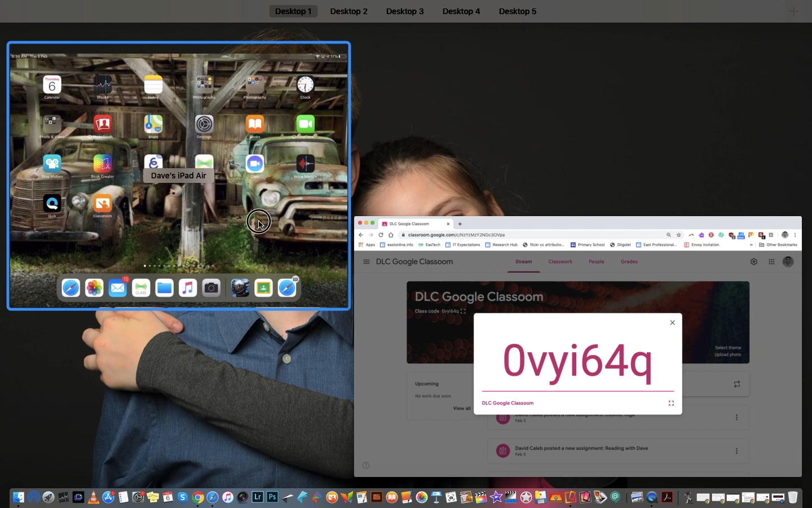Image resolution: width=812 pixels, height=508 pixels.
Task: Open Research Hub bookmark
Action: coord(501,245)
